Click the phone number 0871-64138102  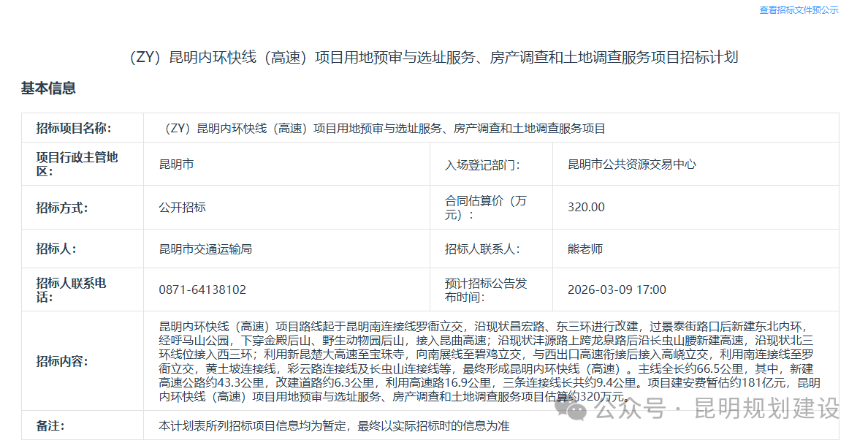202,289
